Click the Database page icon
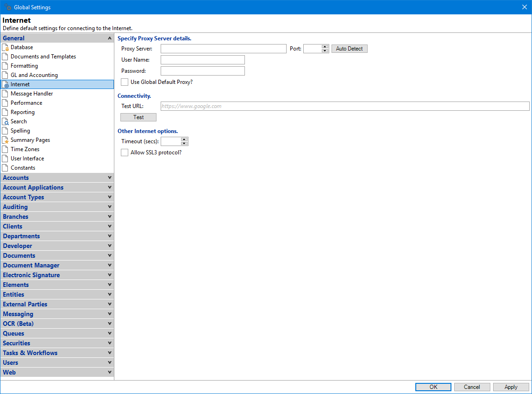 tap(5, 47)
